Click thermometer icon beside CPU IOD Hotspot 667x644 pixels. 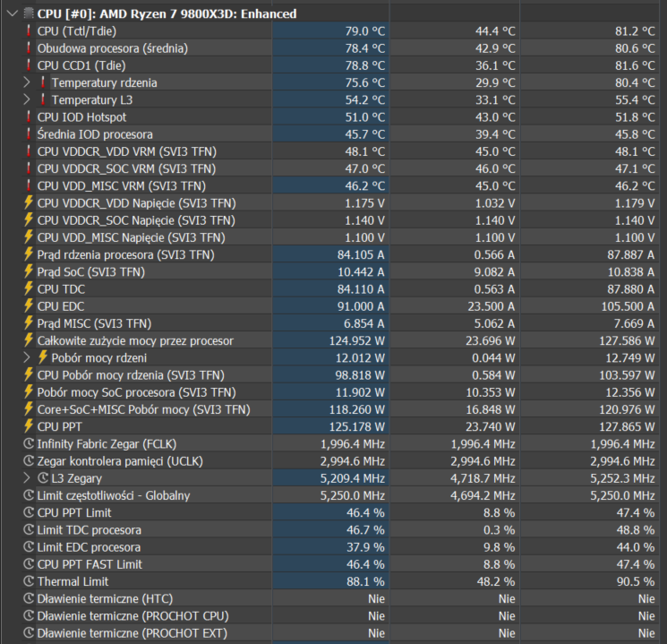point(29,116)
